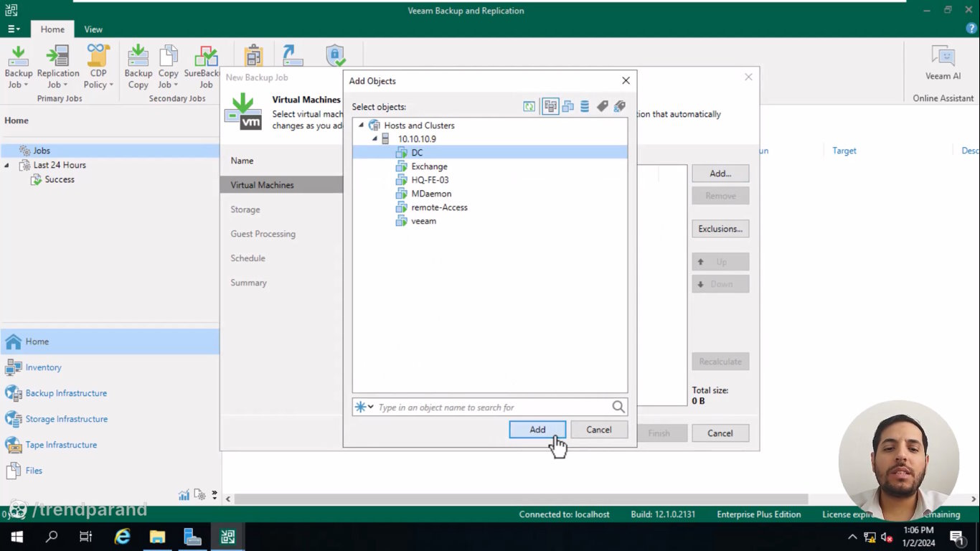This screenshot has width=980, height=551.
Task: Click the object name search field
Action: 494,407
